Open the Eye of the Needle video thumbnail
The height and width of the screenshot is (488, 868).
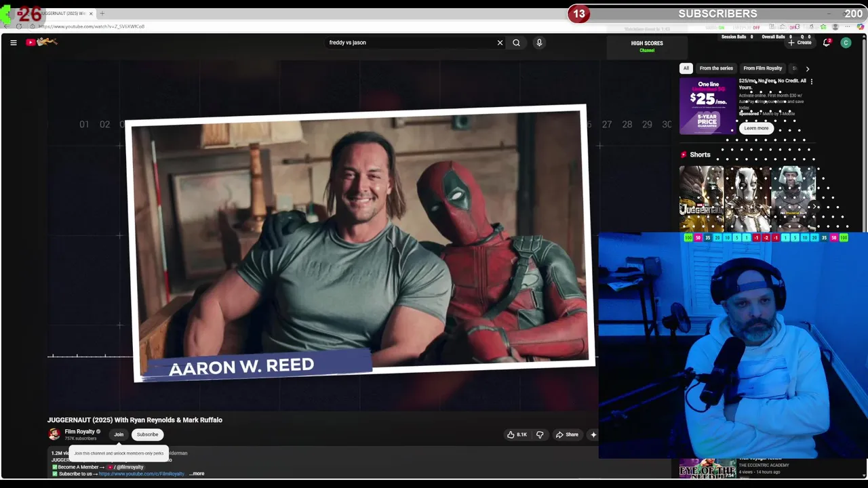707,468
